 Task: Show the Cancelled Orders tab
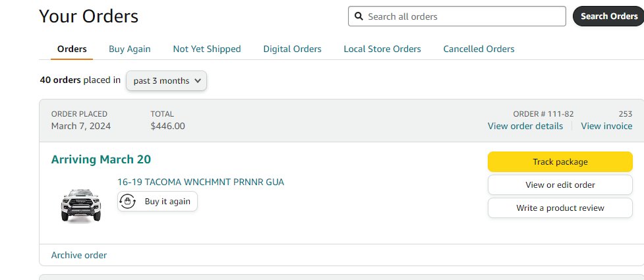(x=479, y=49)
